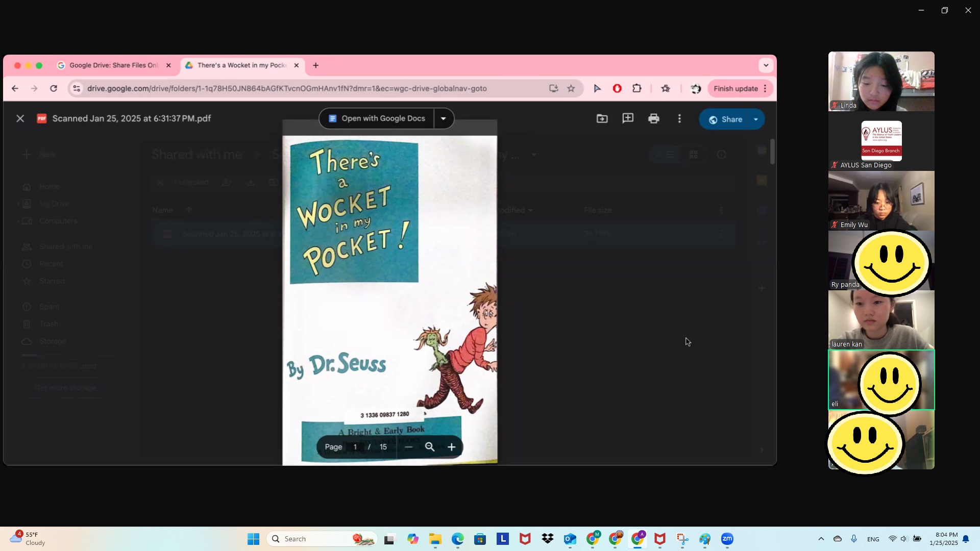Open Paint from the taskbar

[705, 539]
